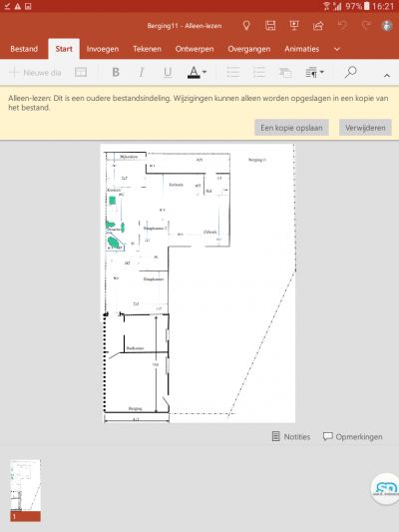Screen dimensions: 399x532
Task: Toggle Italic formatting
Action: click(x=142, y=72)
